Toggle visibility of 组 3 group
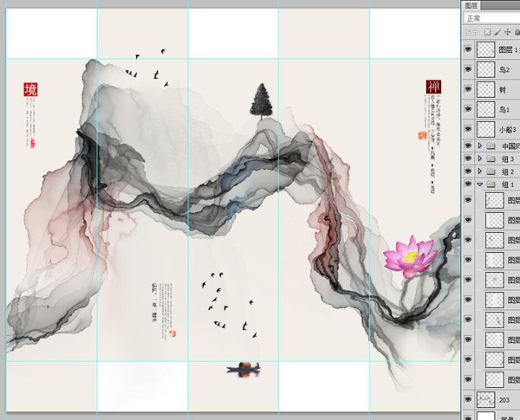 468,158
